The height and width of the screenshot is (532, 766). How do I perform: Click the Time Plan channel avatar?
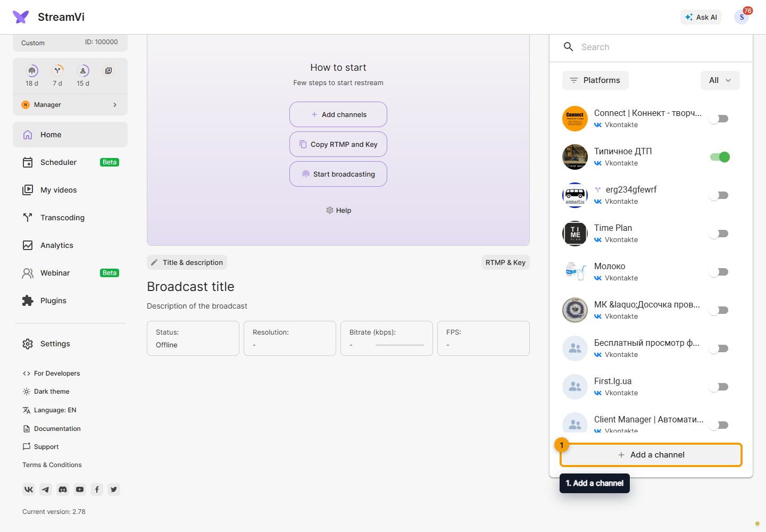point(575,234)
